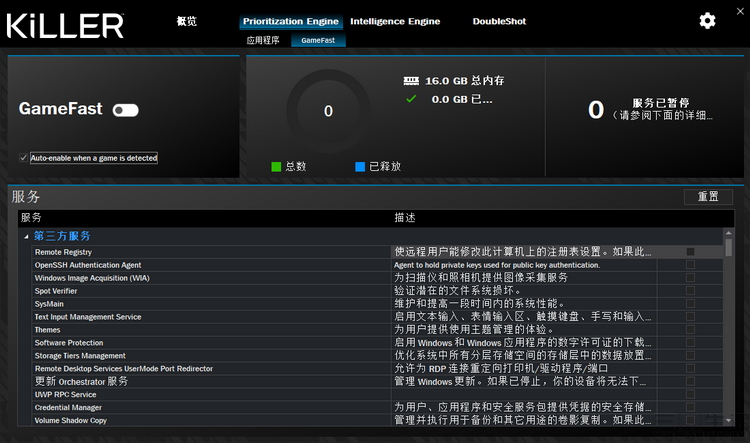Uncheck Auto-enable when a game is detected
The height and width of the screenshot is (443, 750).
pyautogui.click(x=23, y=157)
